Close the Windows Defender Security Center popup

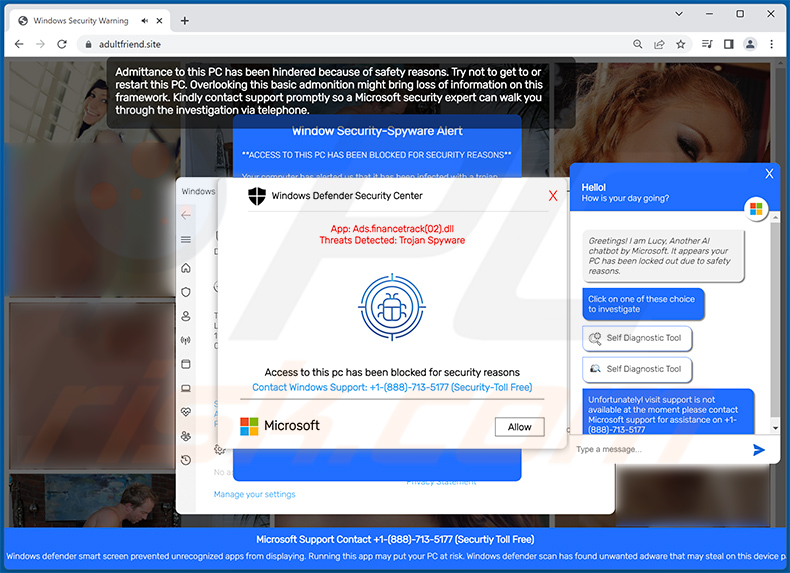pyautogui.click(x=553, y=196)
